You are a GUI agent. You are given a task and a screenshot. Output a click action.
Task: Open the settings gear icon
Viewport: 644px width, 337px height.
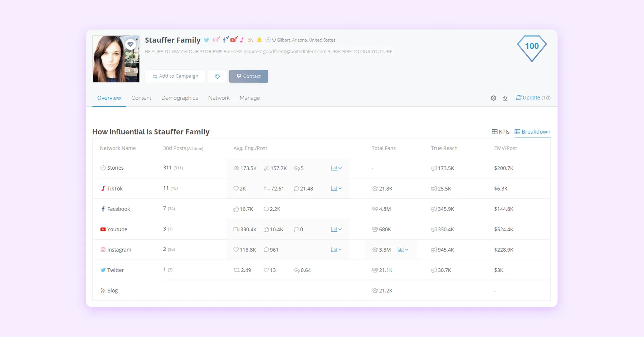point(493,98)
